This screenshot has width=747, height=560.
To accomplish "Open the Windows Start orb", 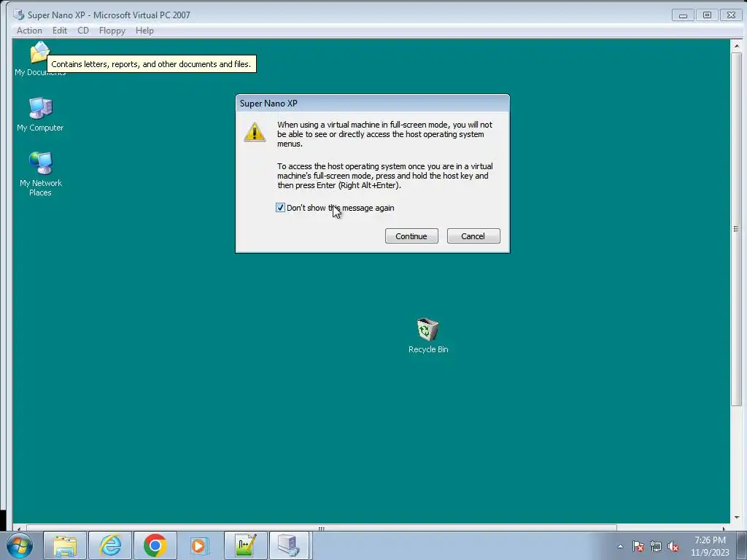I will 20,545.
